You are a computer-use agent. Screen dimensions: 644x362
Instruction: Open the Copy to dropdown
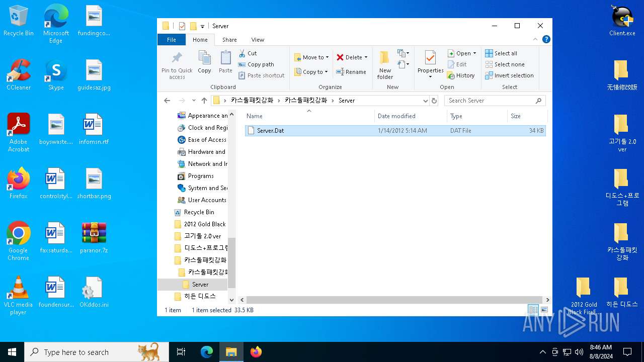point(310,72)
